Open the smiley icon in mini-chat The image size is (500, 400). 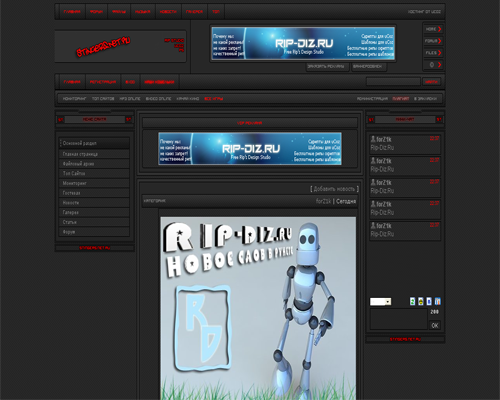coord(421,301)
